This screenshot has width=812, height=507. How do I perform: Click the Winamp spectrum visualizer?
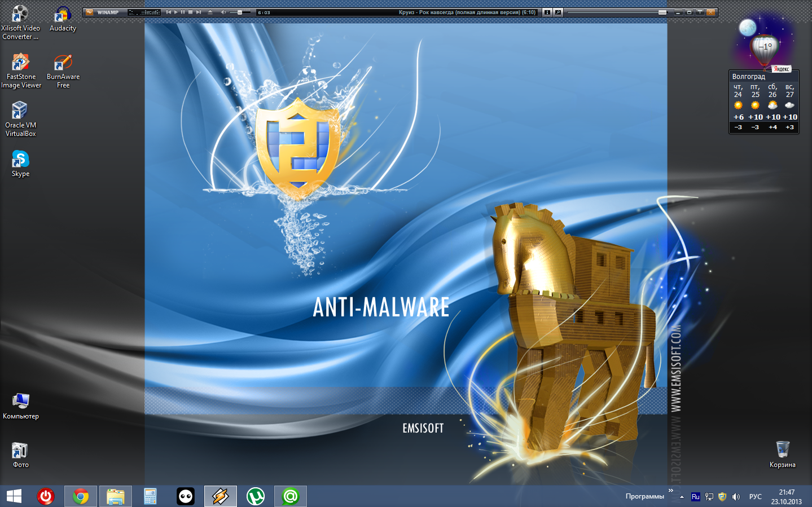[144, 12]
